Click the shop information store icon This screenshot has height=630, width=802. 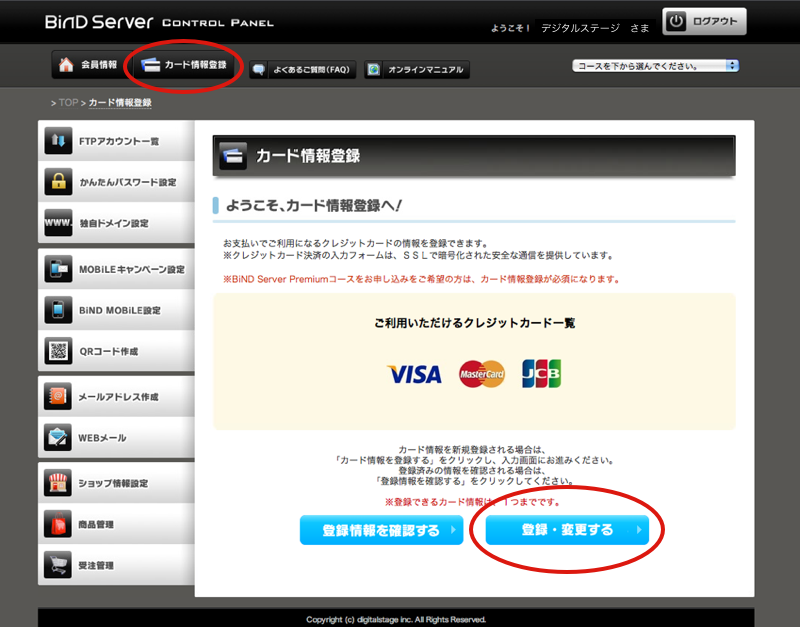(58, 483)
